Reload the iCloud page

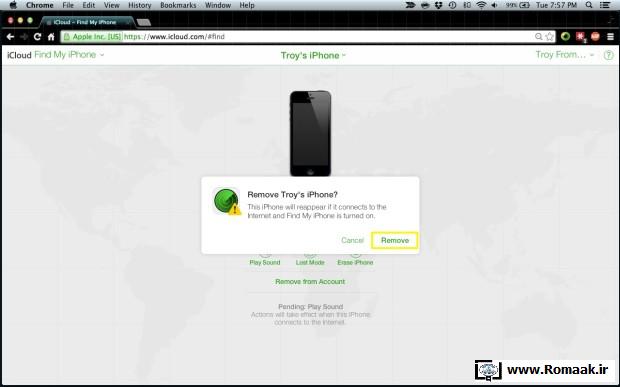(37, 37)
